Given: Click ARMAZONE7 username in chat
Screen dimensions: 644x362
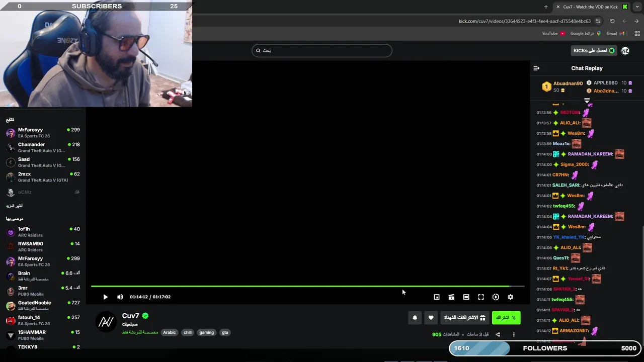Looking at the screenshot, I should (x=574, y=331).
